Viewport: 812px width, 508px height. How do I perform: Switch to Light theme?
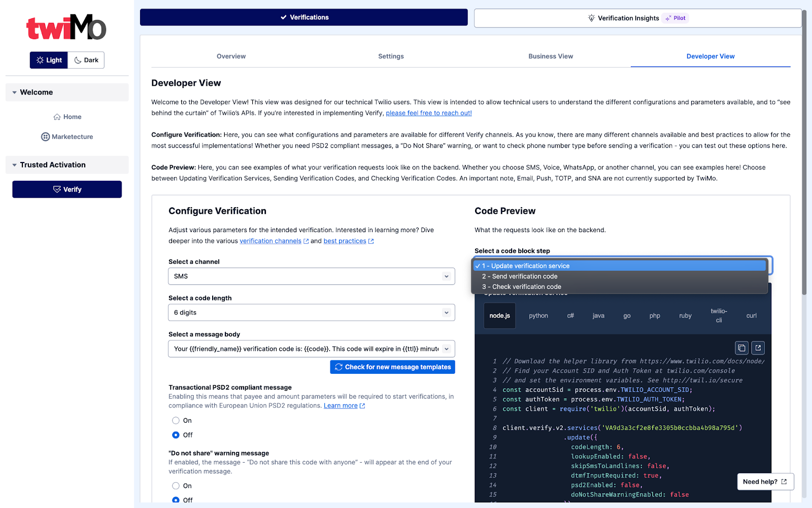coord(49,60)
